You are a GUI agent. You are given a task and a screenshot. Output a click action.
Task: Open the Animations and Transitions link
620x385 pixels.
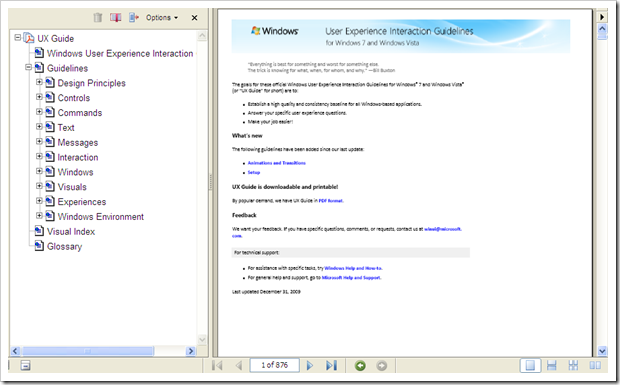point(276,163)
